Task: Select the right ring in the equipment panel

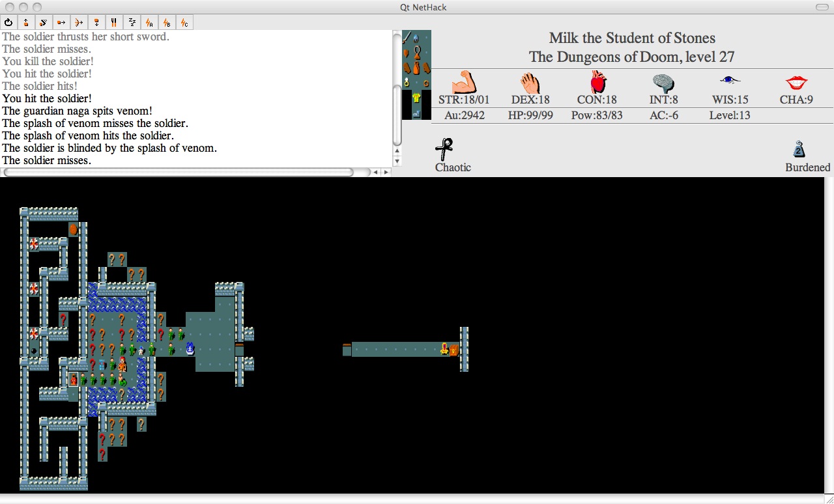Action: (x=426, y=83)
